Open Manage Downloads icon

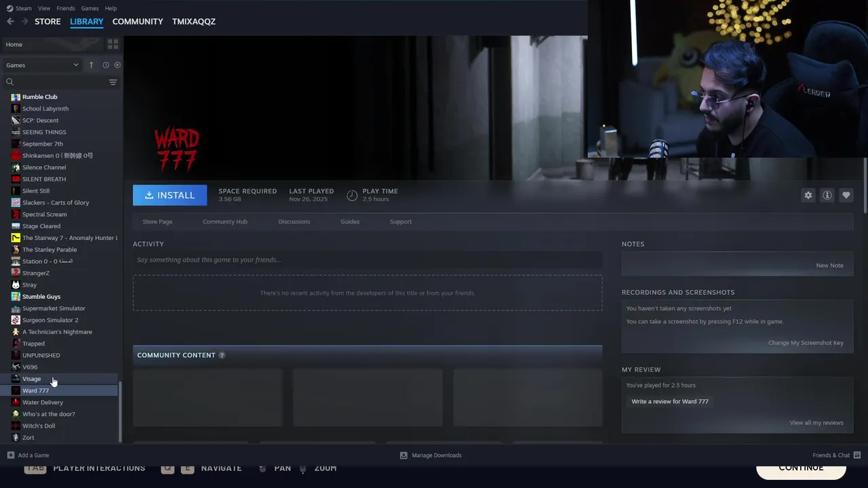pyautogui.click(x=403, y=455)
